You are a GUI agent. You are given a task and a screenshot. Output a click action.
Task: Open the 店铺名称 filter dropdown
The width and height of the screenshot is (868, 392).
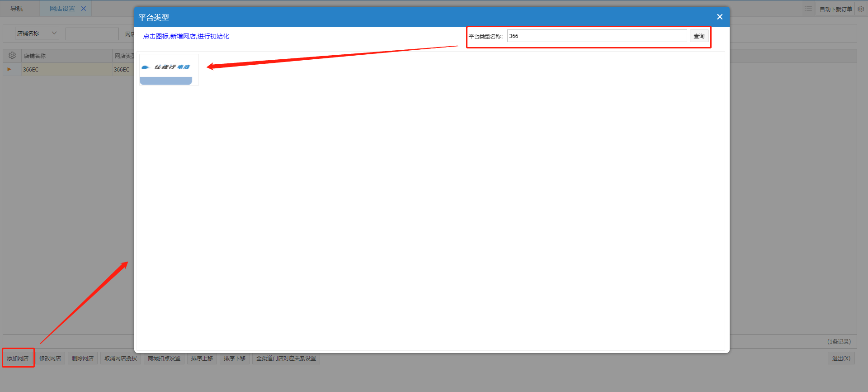(x=37, y=33)
